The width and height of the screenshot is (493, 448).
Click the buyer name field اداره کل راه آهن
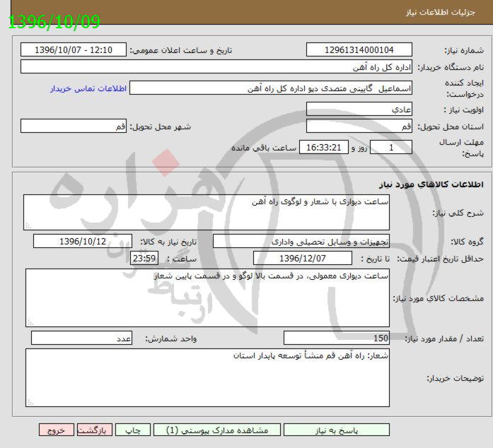[216, 67]
